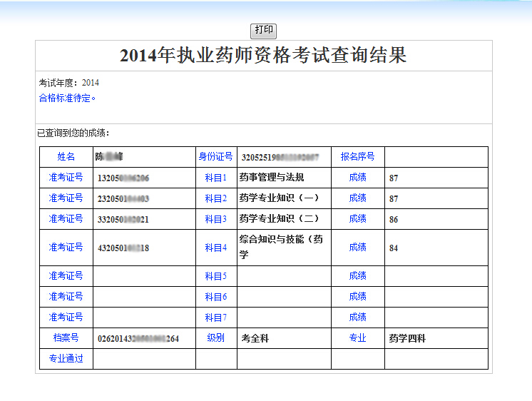Viewport: 532px width, 401px height.
Task: Click the archive number starting with 0262014
Action: point(138,338)
